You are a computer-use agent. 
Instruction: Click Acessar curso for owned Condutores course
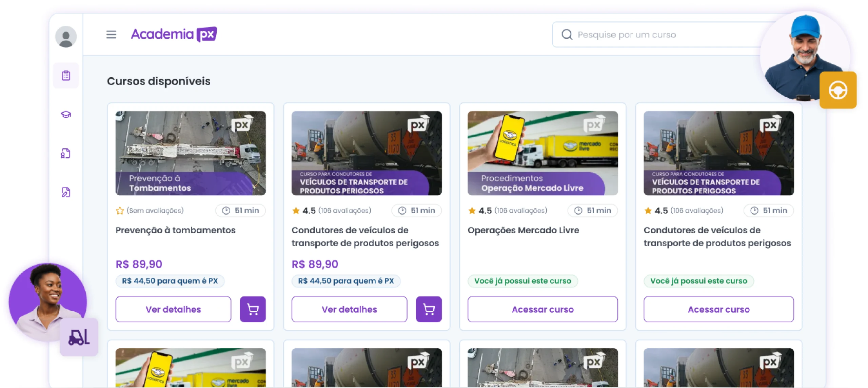(x=718, y=309)
